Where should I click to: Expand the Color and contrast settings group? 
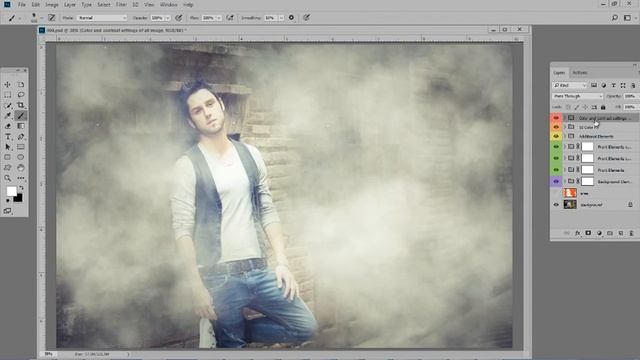click(565, 118)
